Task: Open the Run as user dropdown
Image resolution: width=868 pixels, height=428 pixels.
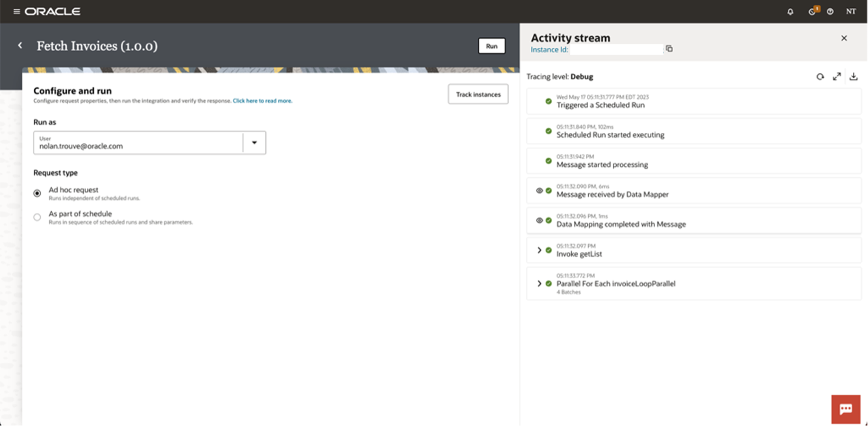Action: pyautogui.click(x=254, y=142)
